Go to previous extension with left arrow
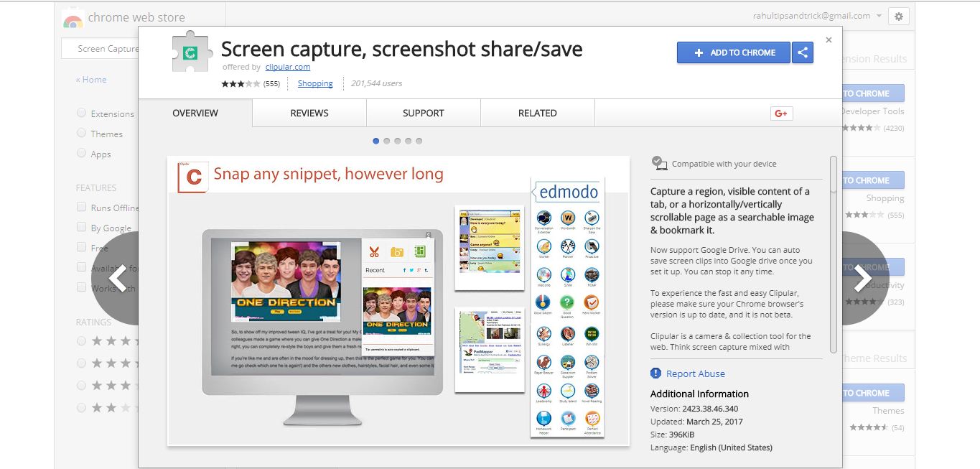 [x=117, y=278]
